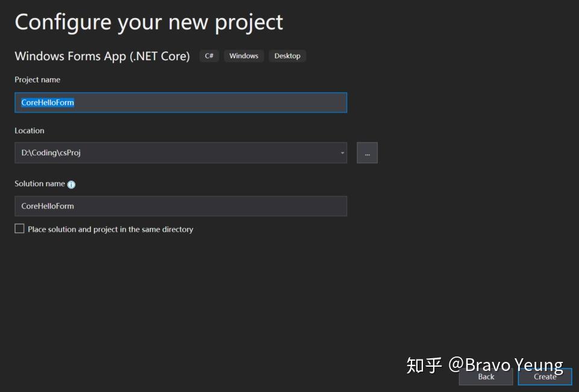Enable place solution and project checkbox
The height and width of the screenshot is (392, 579).
20,229
